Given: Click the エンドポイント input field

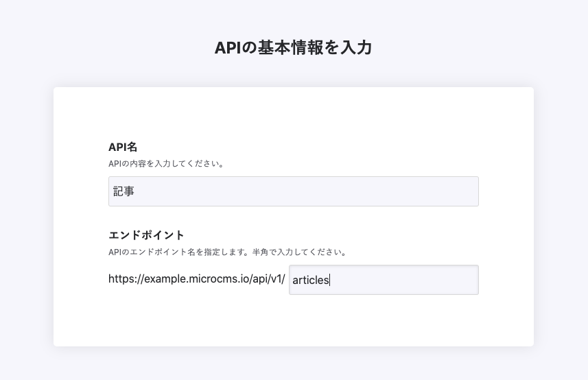Looking at the screenshot, I should [x=384, y=280].
